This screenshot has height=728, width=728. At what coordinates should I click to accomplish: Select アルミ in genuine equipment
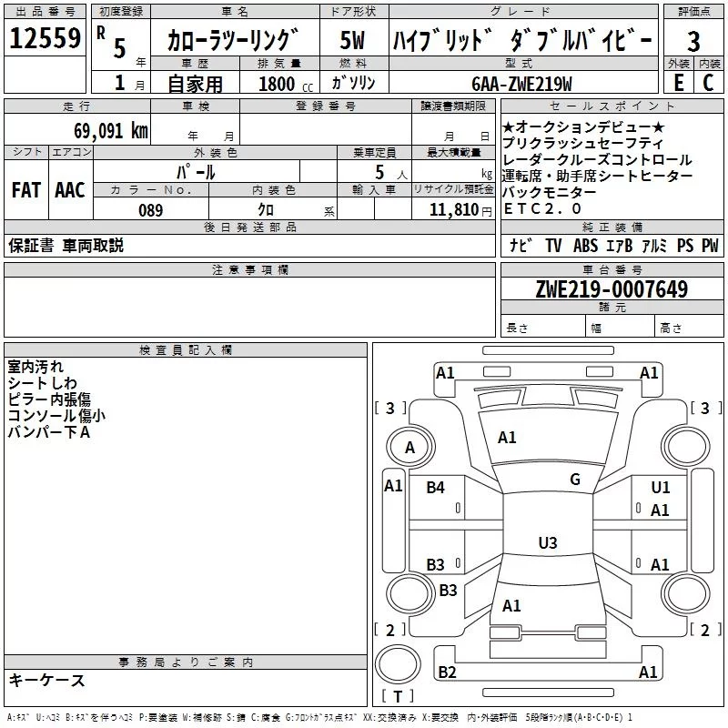pyautogui.click(x=654, y=245)
